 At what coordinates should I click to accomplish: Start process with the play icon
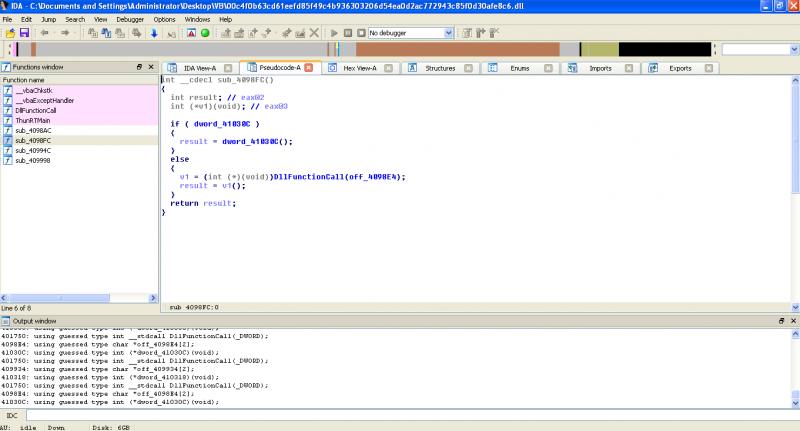click(x=334, y=33)
